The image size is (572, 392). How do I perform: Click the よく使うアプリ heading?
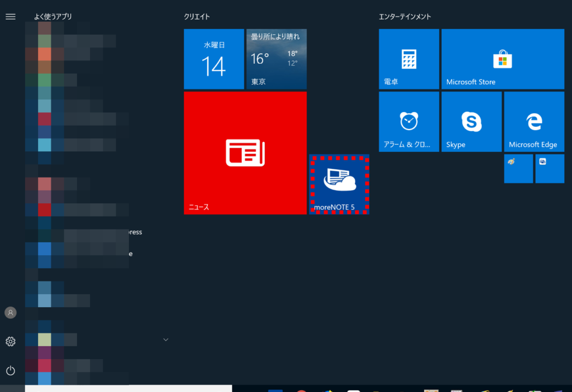click(x=53, y=16)
